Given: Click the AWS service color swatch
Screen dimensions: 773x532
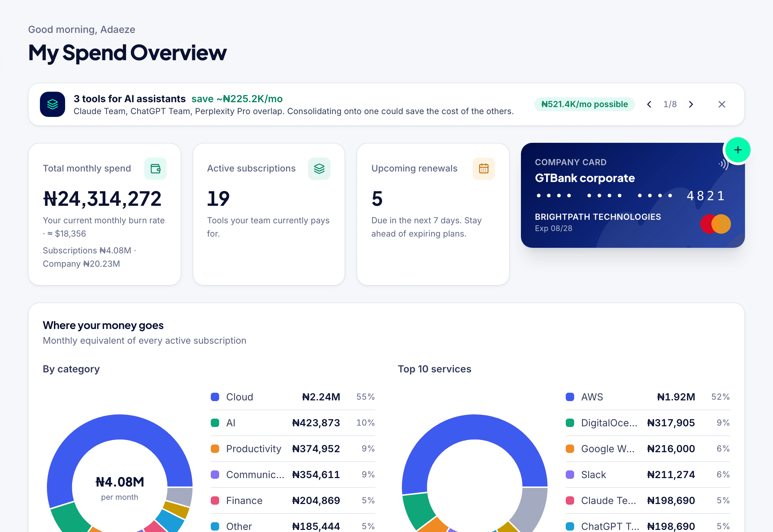Looking at the screenshot, I should (x=570, y=397).
